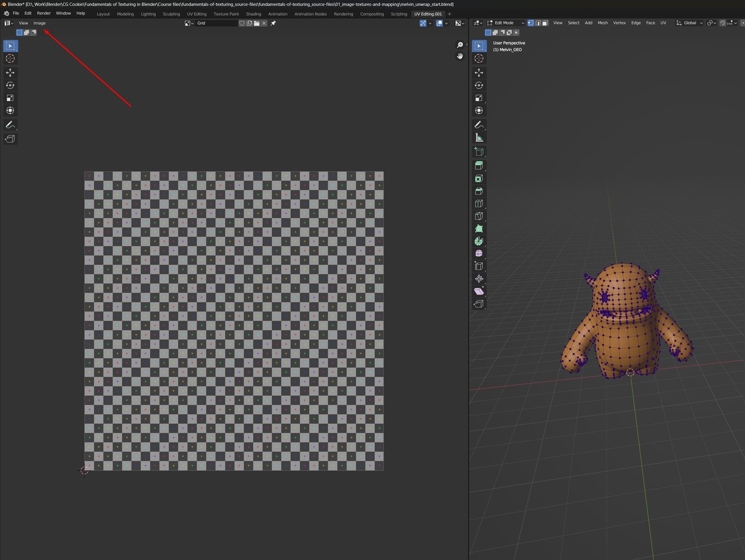Open the Mesh menu in 3D viewport
Image resolution: width=745 pixels, height=560 pixels.
pyautogui.click(x=602, y=23)
